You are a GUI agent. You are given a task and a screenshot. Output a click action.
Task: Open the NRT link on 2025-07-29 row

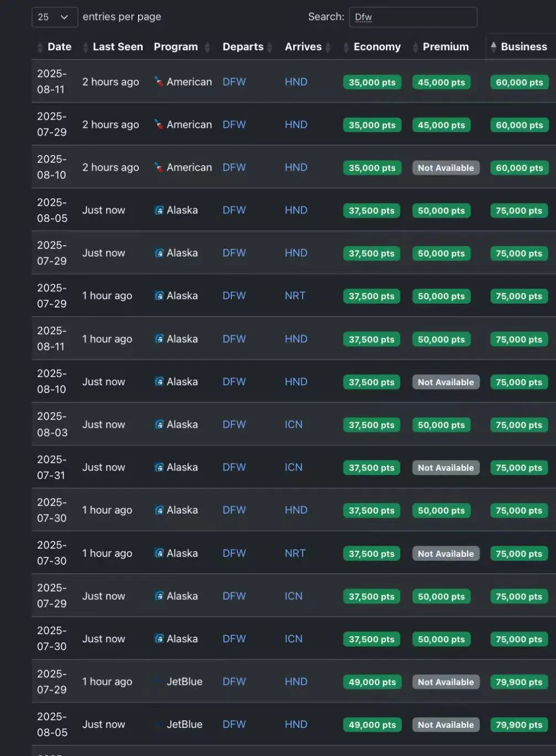[295, 296]
